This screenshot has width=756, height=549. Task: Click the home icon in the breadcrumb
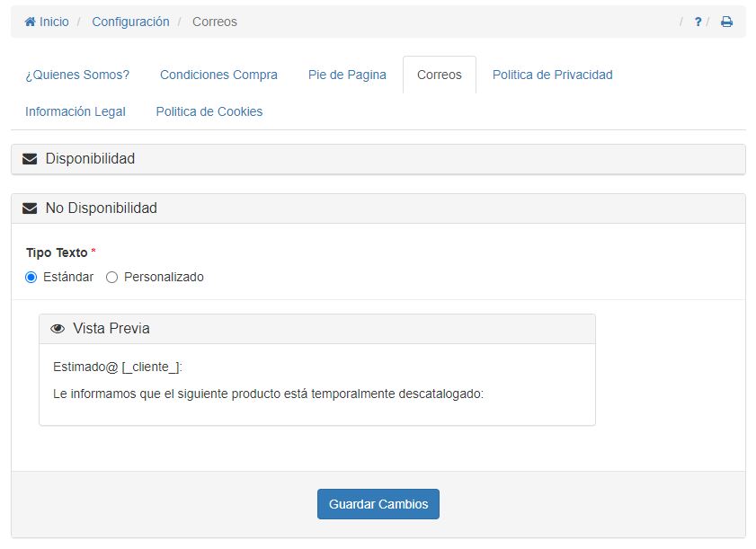(x=29, y=22)
